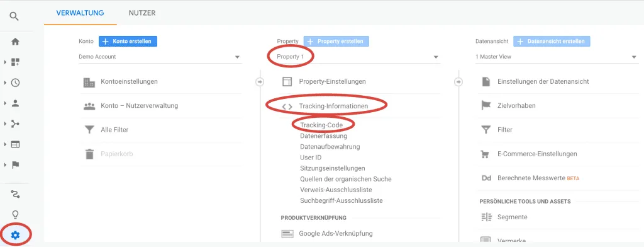Select Quellen der organischen Suche

346,179
